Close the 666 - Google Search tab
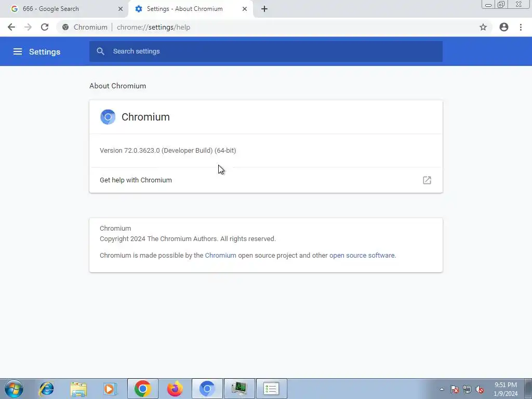Image resolution: width=532 pixels, height=399 pixels. coord(121,9)
